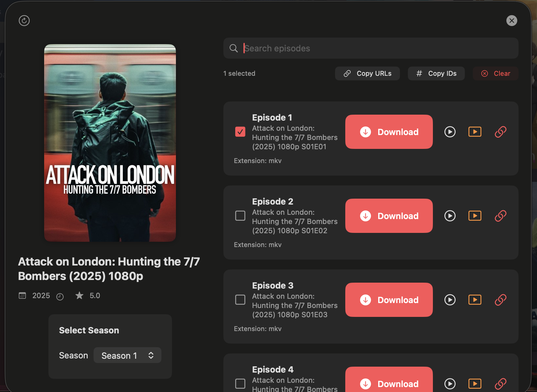Screen dimensions: 537x392
Task: Download Episode 2
Action: [389, 216]
